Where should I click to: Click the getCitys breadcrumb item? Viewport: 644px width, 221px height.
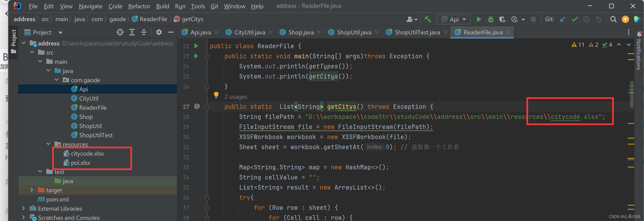click(x=192, y=19)
